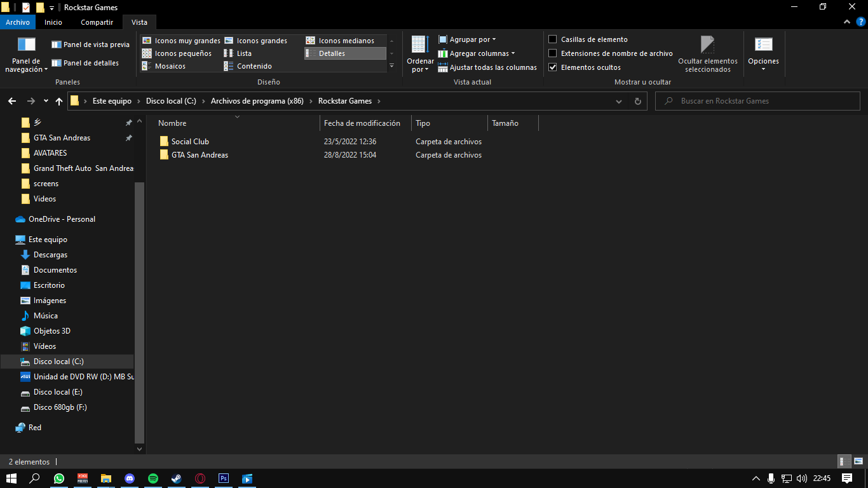Open screens folder in sidebar

click(46, 184)
